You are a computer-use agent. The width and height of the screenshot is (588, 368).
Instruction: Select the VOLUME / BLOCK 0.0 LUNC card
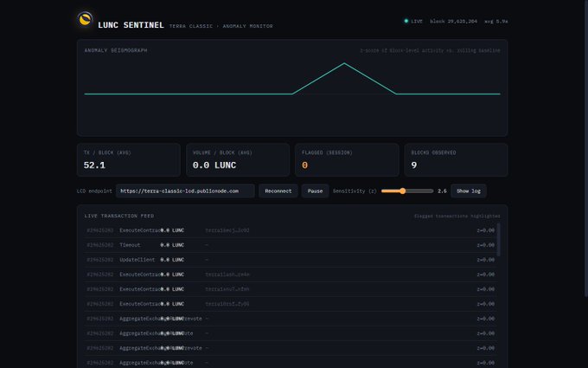click(238, 159)
